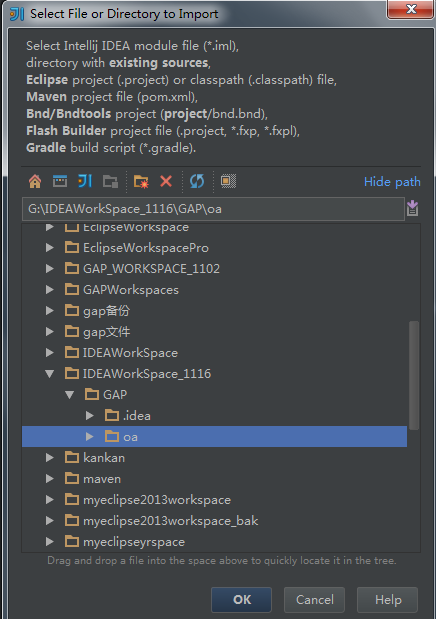Click the Hide path link

pos(392,182)
